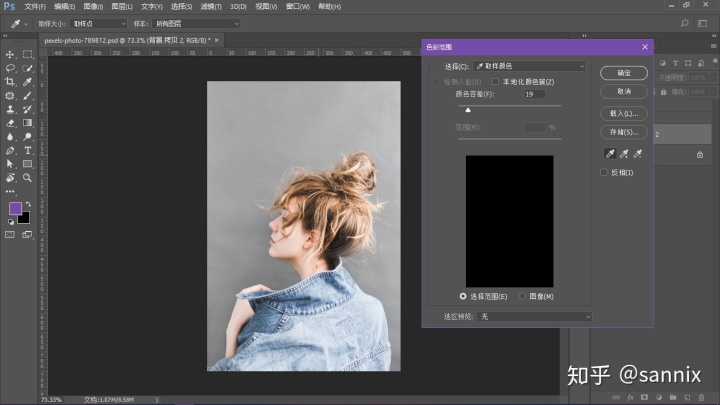Select the Eraser tool
Image resolution: width=720 pixels, height=405 pixels.
10,123
